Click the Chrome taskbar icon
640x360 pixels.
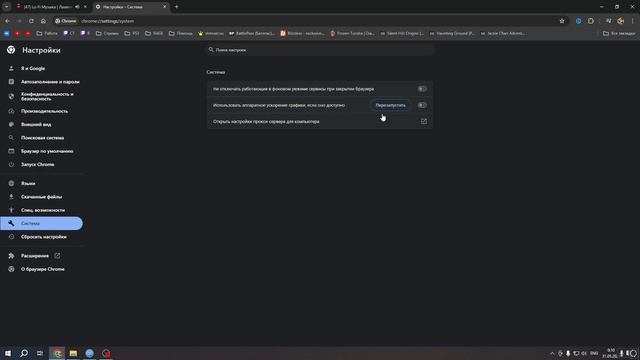(x=57, y=353)
